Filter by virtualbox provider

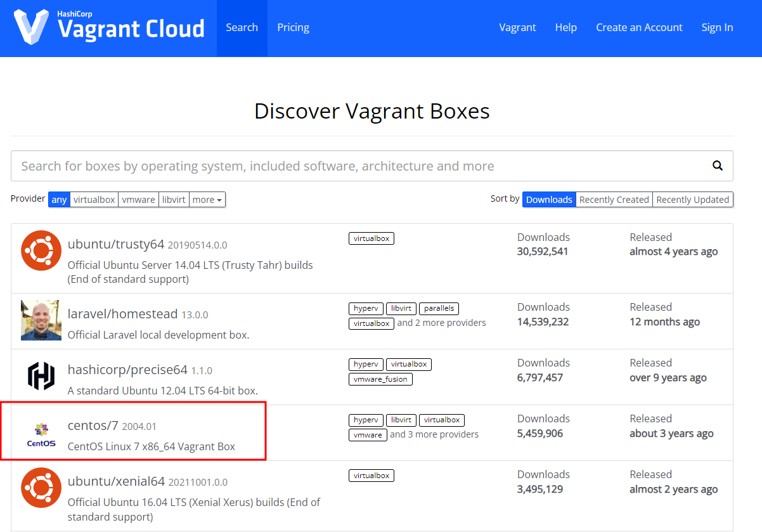click(94, 199)
